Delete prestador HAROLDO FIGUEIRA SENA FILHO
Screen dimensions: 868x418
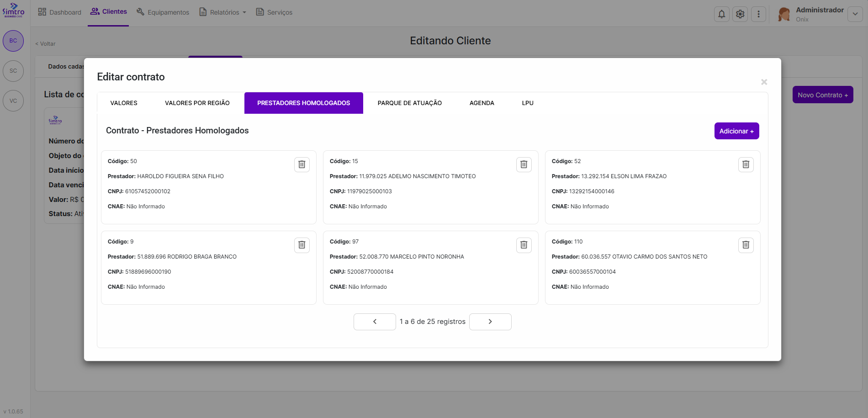coord(302,164)
